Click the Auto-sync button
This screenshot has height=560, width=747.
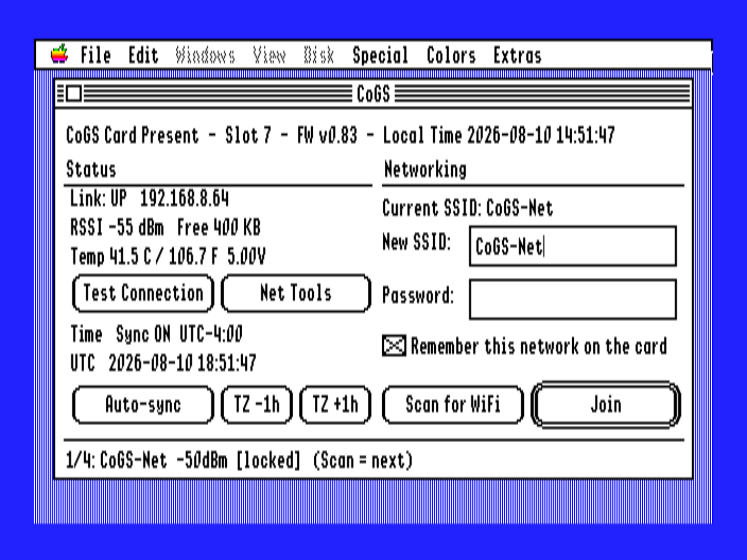[143, 404]
